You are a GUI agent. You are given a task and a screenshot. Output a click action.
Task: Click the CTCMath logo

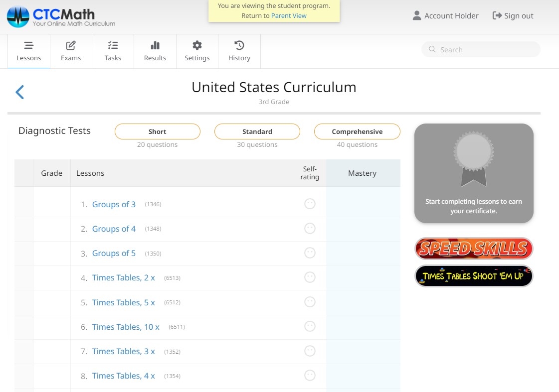[x=61, y=16]
